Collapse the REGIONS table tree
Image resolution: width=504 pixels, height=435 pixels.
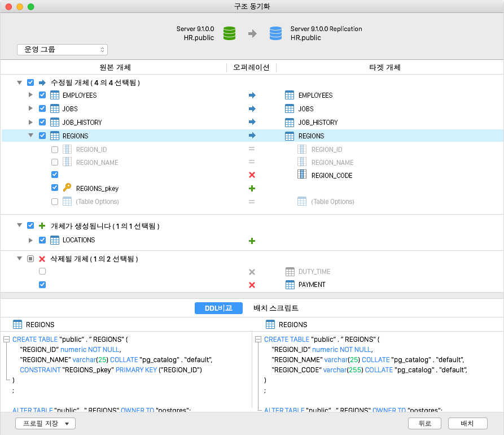(x=31, y=136)
